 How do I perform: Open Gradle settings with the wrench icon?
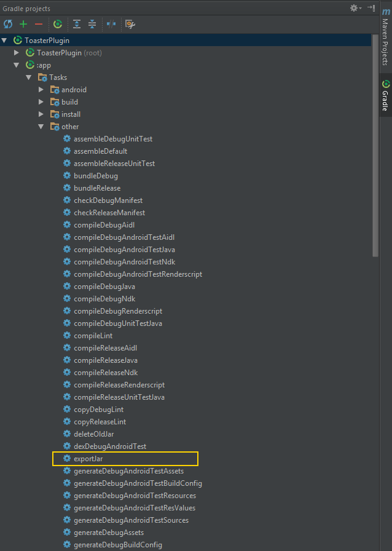click(x=130, y=24)
